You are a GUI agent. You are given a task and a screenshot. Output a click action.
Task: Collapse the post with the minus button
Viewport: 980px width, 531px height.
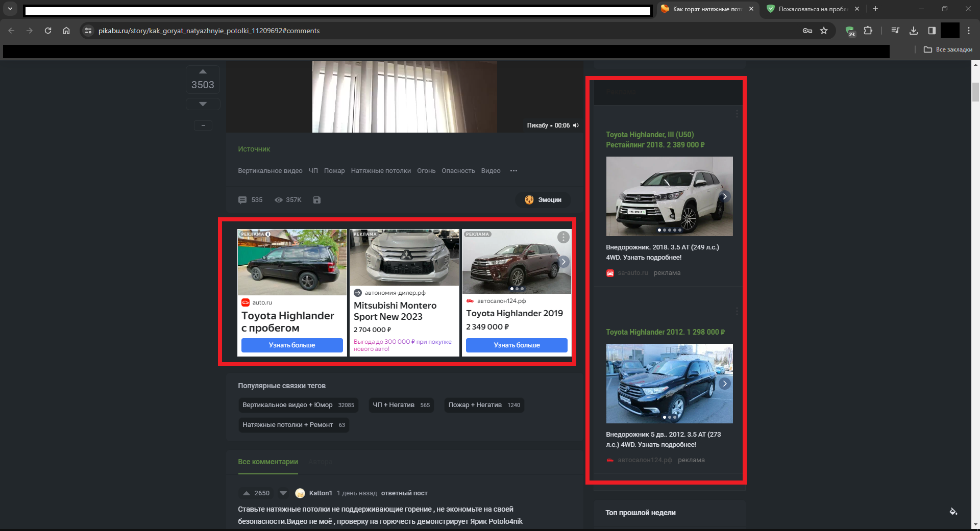[x=203, y=125]
